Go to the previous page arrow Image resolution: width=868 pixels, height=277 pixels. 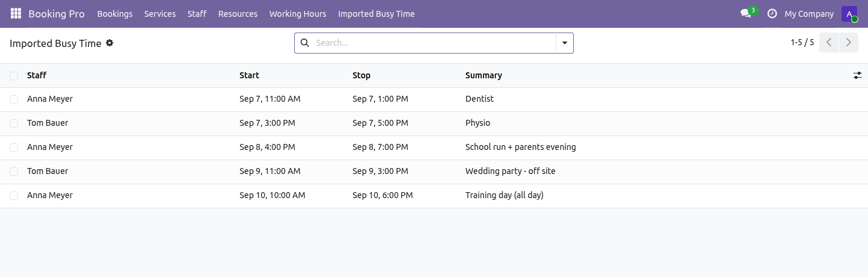pyautogui.click(x=829, y=42)
